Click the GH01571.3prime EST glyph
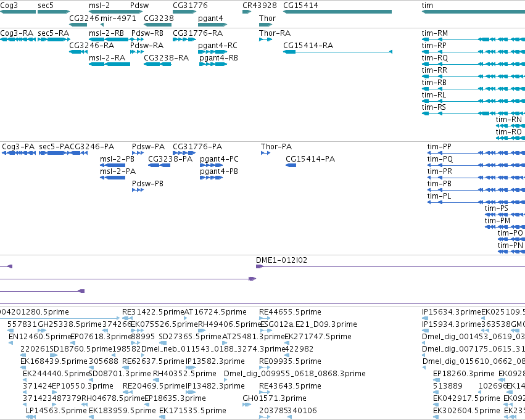The width and height of the screenshot is (525, 420). 247,405
